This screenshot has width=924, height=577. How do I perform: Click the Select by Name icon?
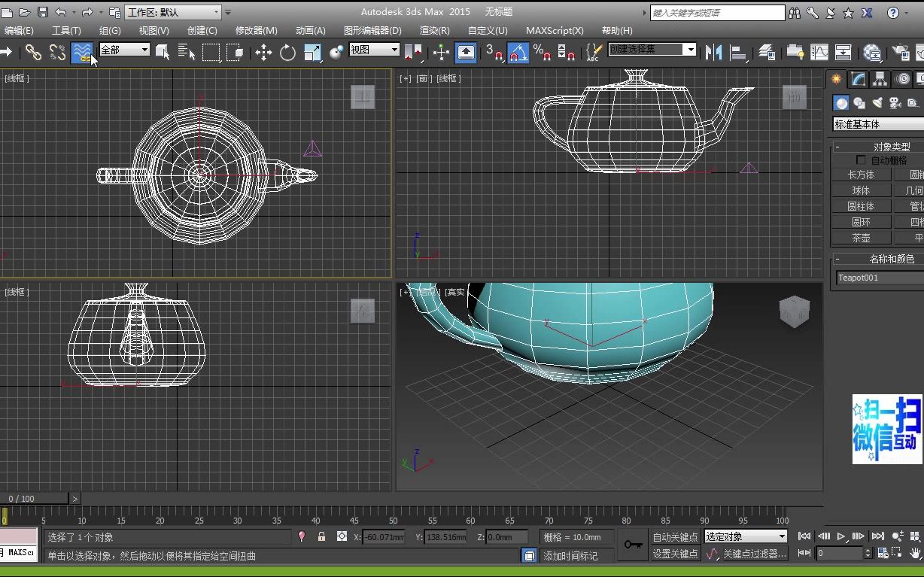[186, 52]
